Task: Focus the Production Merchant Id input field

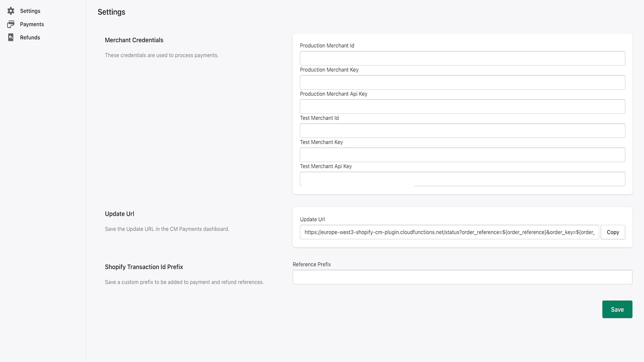Action: point(462,58)
